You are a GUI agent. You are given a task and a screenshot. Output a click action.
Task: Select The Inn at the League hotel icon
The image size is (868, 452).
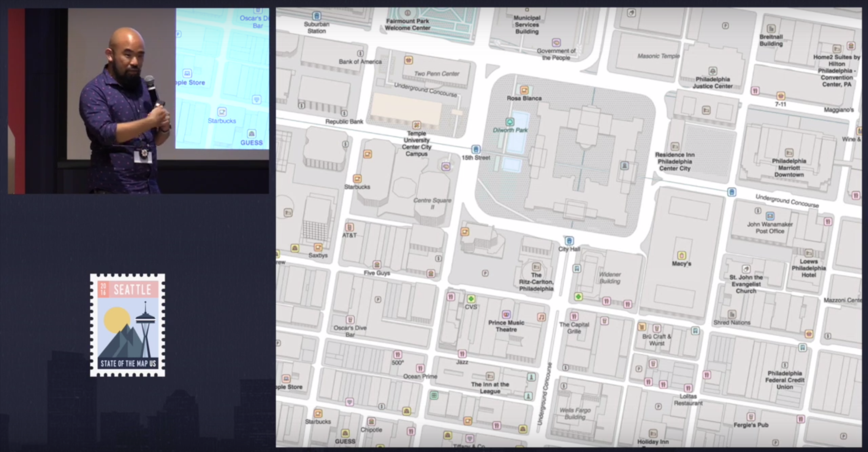click(x=490, y=376)
